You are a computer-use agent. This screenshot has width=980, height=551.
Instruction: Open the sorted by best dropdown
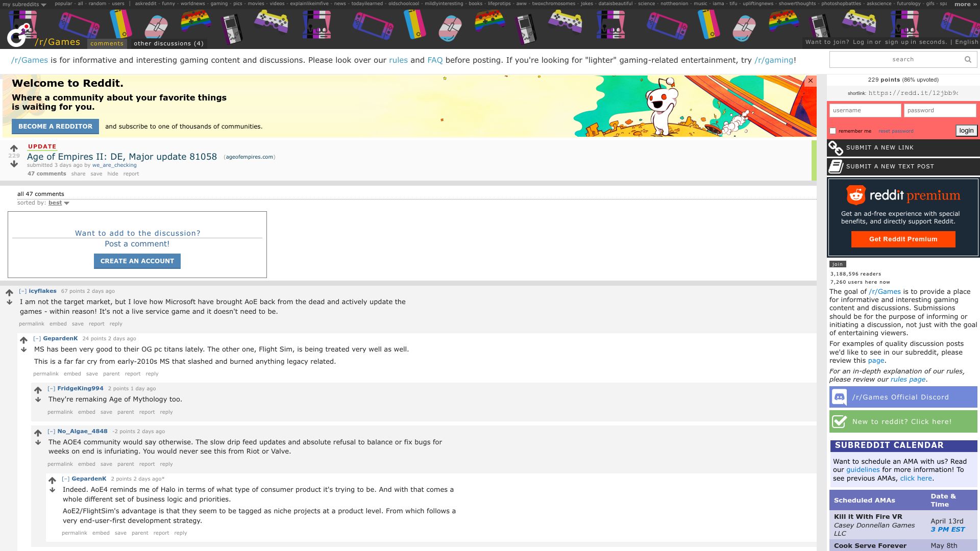59,203
